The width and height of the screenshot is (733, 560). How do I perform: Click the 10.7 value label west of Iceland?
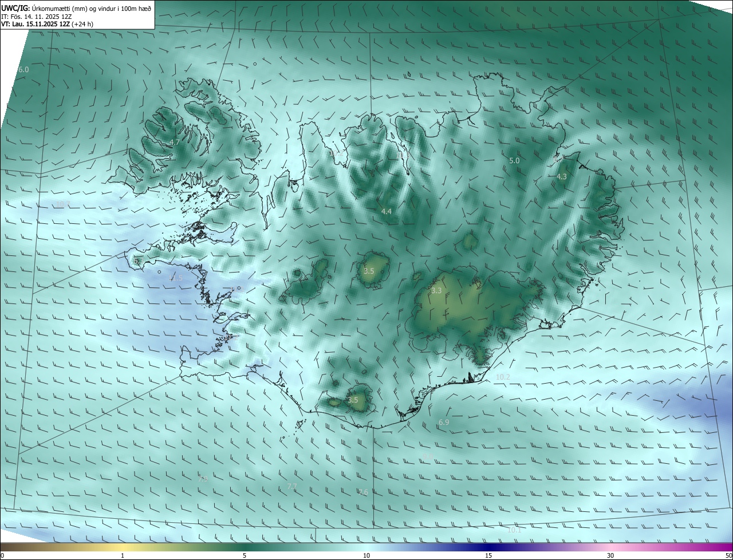(63, 204)
